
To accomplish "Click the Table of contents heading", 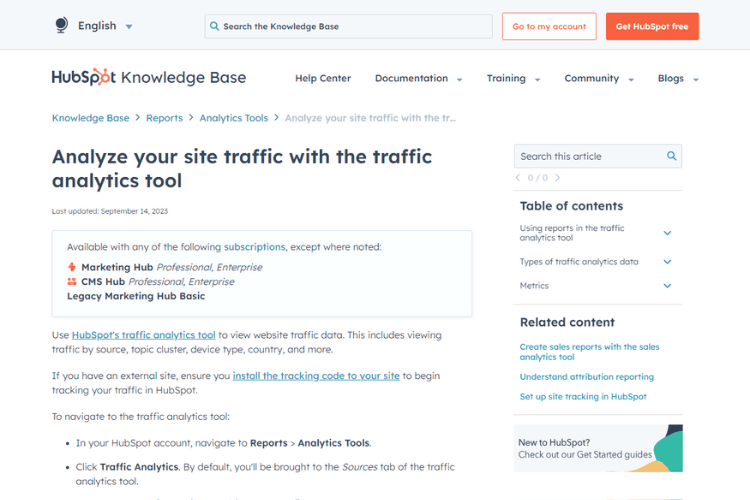I will coord(572,206).
